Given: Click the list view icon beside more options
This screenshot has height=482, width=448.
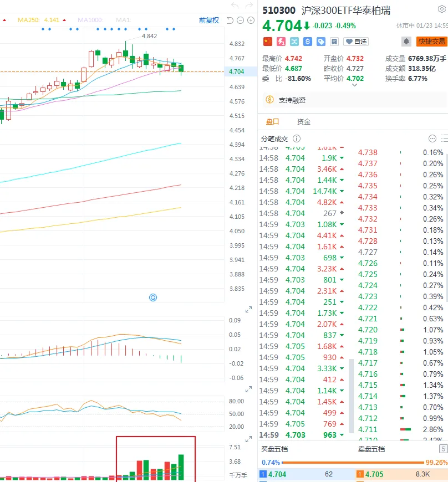Looking at the screenshot, I should (445, 139).
